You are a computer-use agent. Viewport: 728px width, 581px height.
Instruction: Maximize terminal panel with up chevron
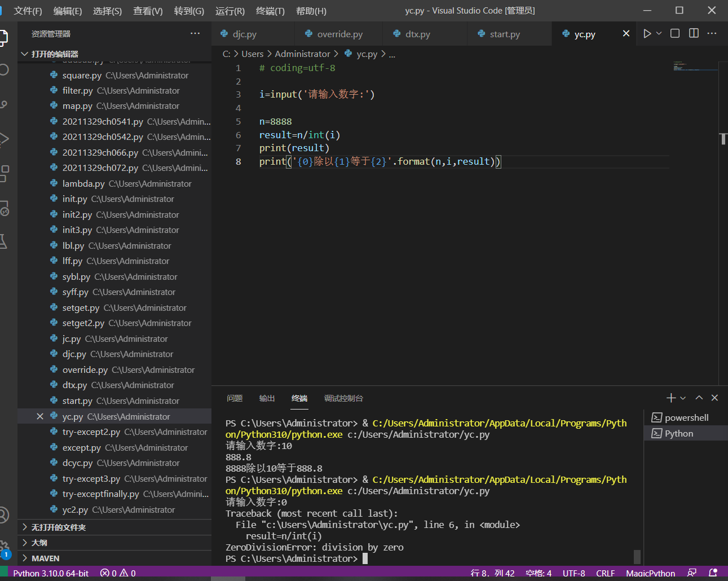click(x=699, y=398)
